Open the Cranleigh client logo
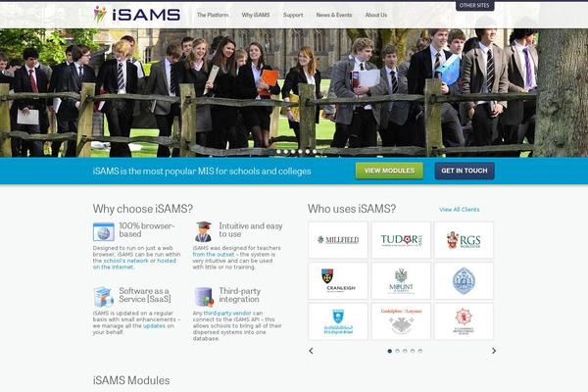This screenshot has height=392, width=588. coord(338,280)
